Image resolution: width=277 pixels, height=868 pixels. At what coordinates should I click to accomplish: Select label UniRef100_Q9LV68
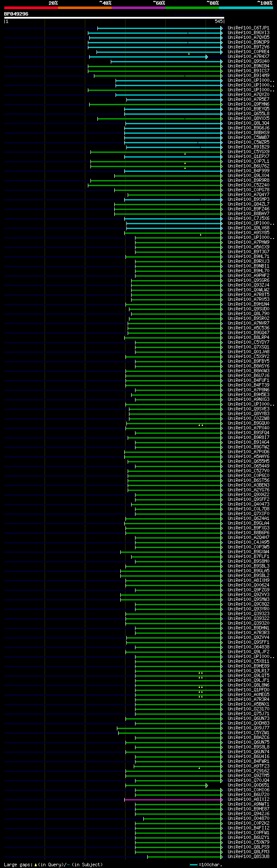point(248,228)
